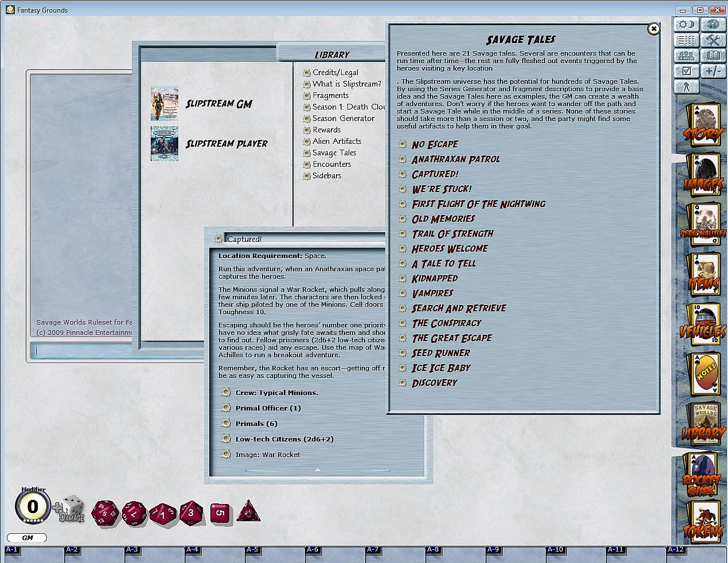Image resolution: width=728 pixels, height=563 pixels.
Task: Pick the d12 die
Action: coord(134,513)
